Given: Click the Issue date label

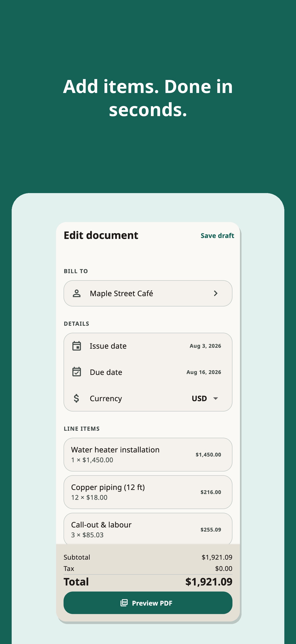Looking at the screenshot, I should click(x=108, y=346).
